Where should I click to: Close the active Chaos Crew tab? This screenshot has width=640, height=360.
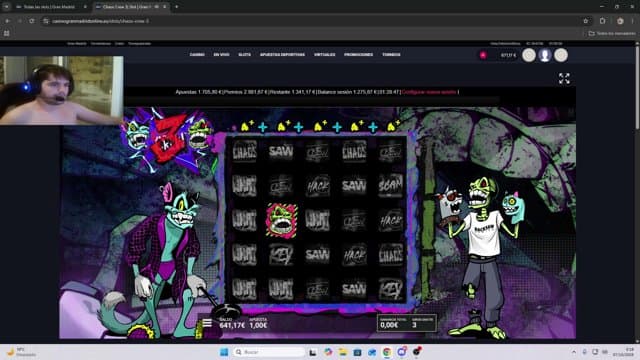pyautogui.click(x=164, y=7)
